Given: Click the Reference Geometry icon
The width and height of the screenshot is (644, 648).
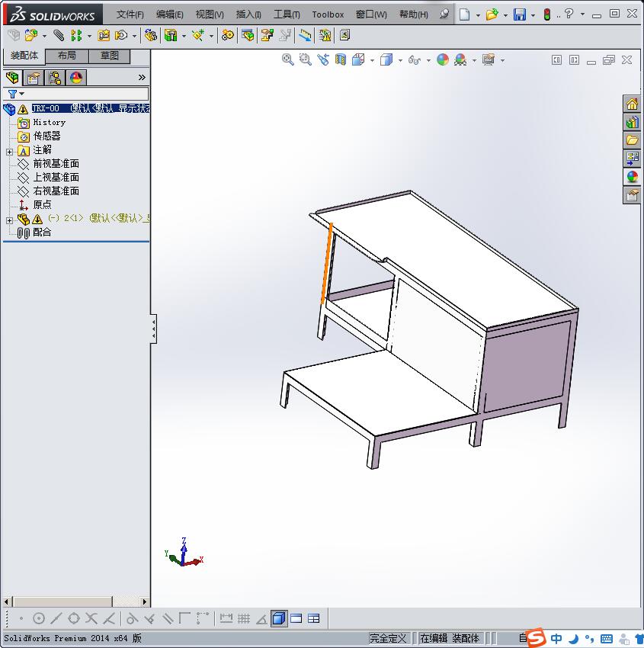Looking at the screenshot, I should coord(198,36).
